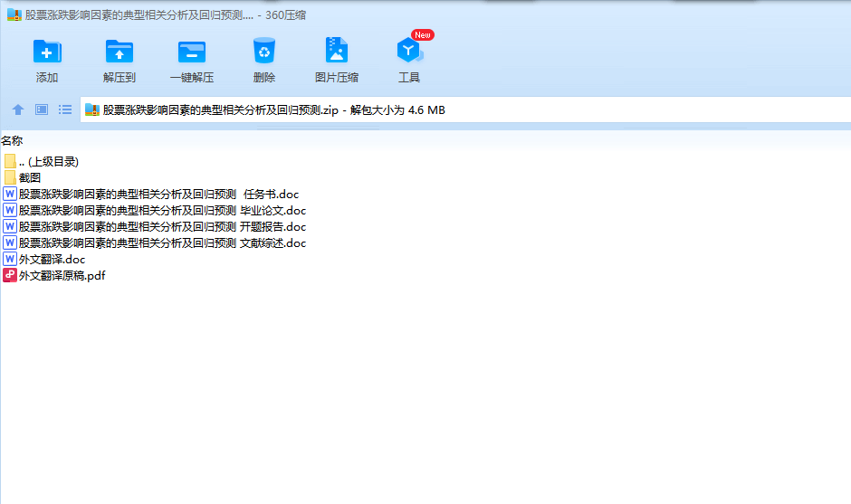
Task: Sort by the 名称 column header
Action: pyautogui.click(x=12, y=140)
